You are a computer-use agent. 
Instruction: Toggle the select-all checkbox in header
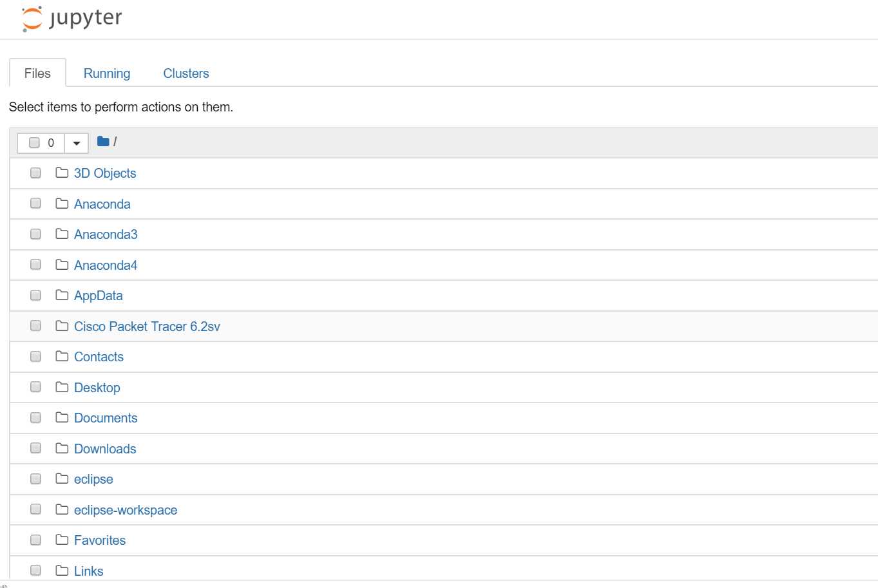35,143
